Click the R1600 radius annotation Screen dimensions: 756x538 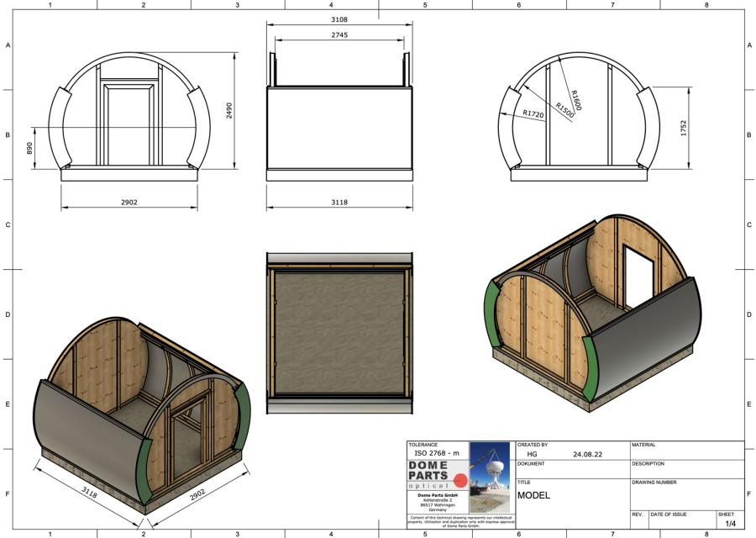tap(576, 99)
